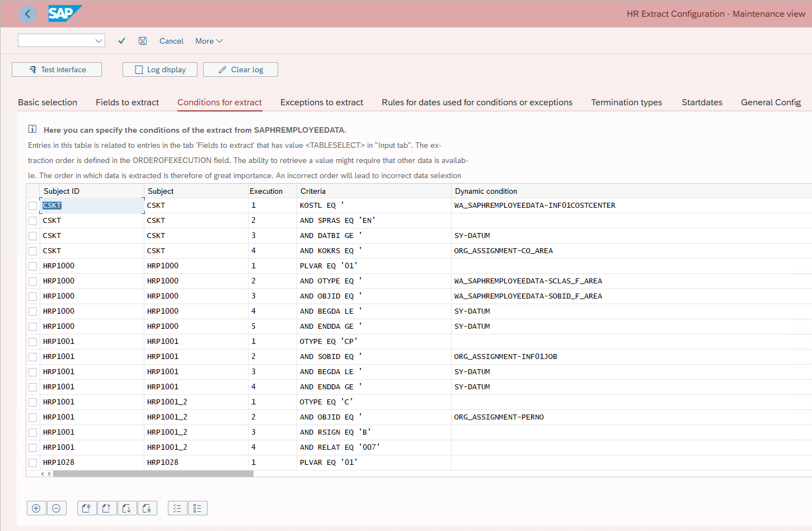Tick checkbox for HRP1000 PLVAR EQ '01' row
The image size is (812, 531).
[x=32, y=266]
